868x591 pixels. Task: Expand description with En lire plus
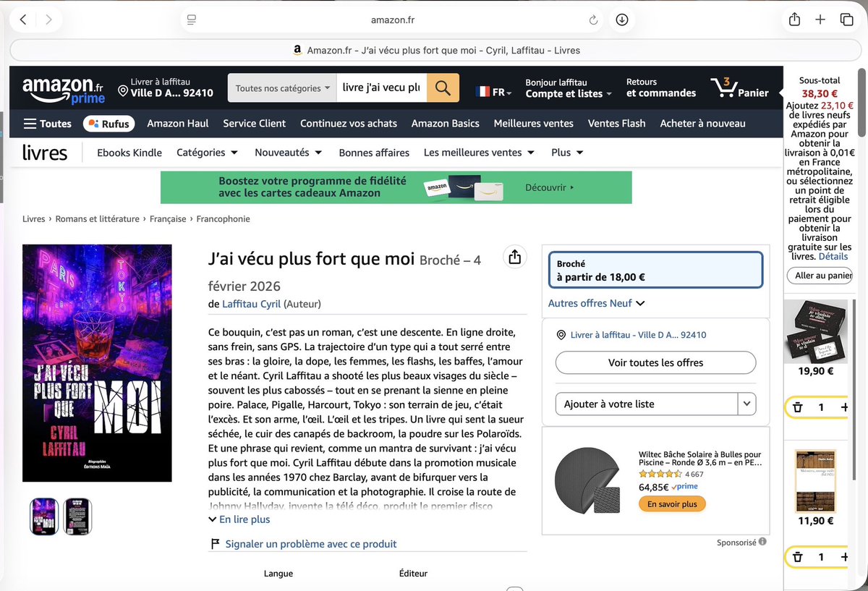[x=239, y=519]
